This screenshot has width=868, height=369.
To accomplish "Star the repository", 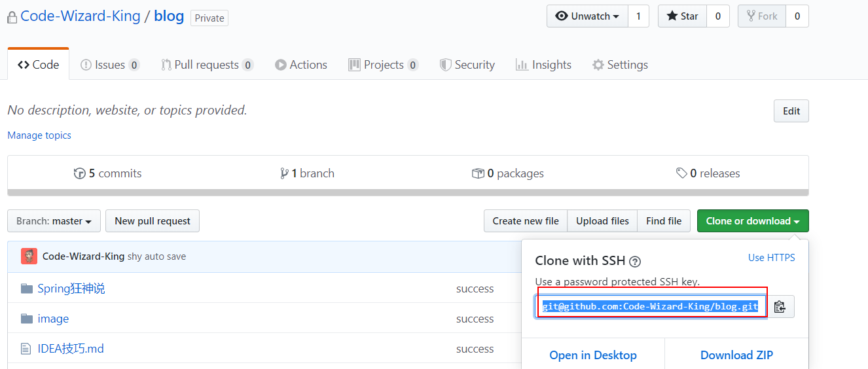I will pos(682,16).
